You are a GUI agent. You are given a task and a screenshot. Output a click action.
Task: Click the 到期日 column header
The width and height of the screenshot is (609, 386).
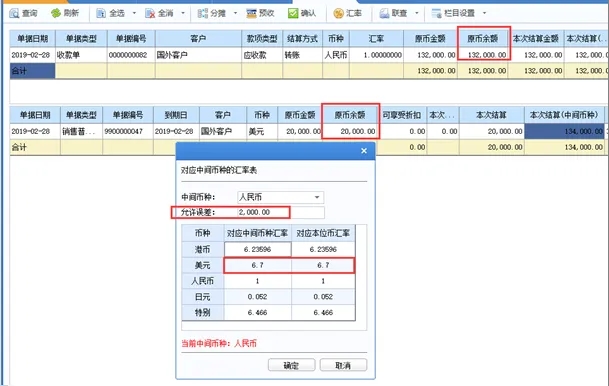(176, 115)
